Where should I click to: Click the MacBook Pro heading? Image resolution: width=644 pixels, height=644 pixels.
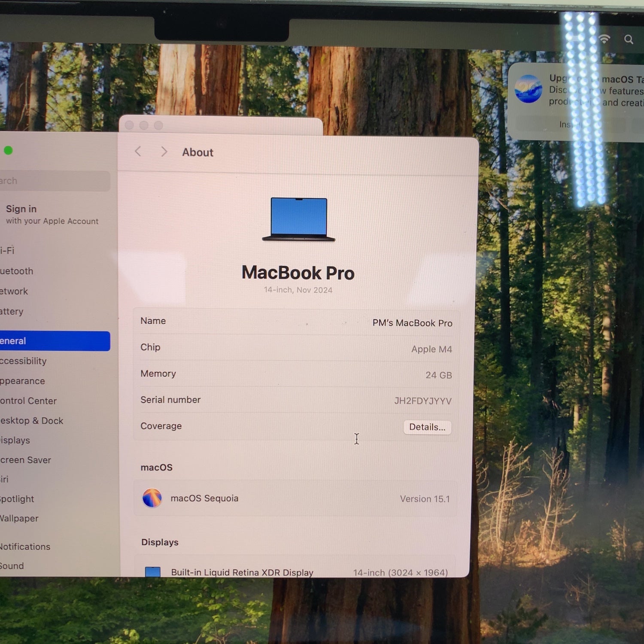298,273
